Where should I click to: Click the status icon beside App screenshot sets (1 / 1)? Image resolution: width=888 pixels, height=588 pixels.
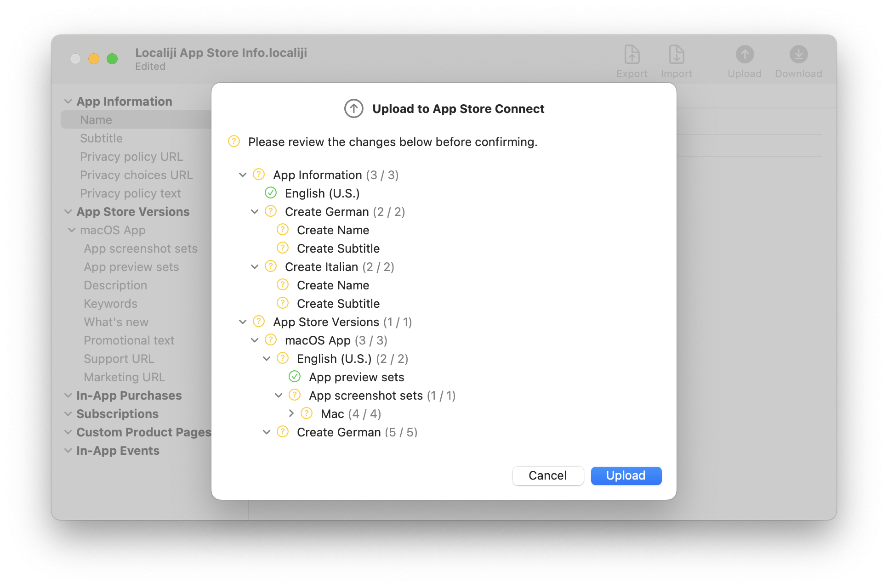point(295,395)
